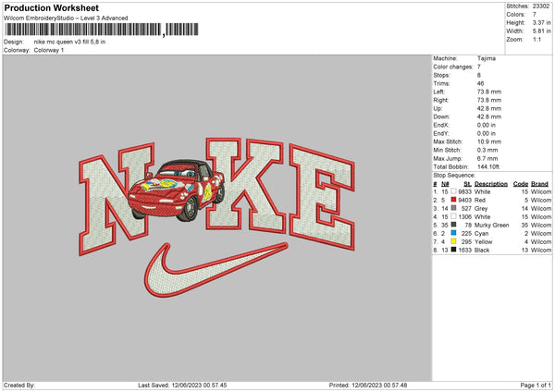555x392 pixels.
Task: Click the 'Last Saved' timestamp in footer
Action: click(x=182, y=386)
